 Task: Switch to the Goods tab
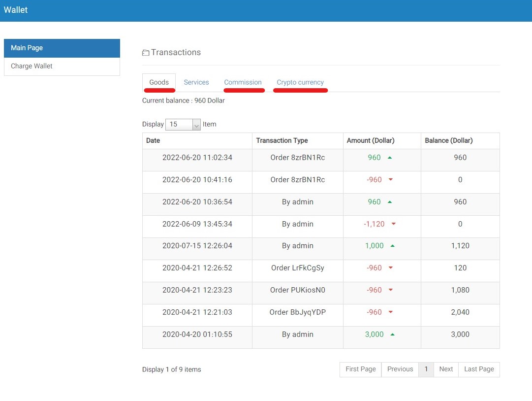tap(159, 82)
